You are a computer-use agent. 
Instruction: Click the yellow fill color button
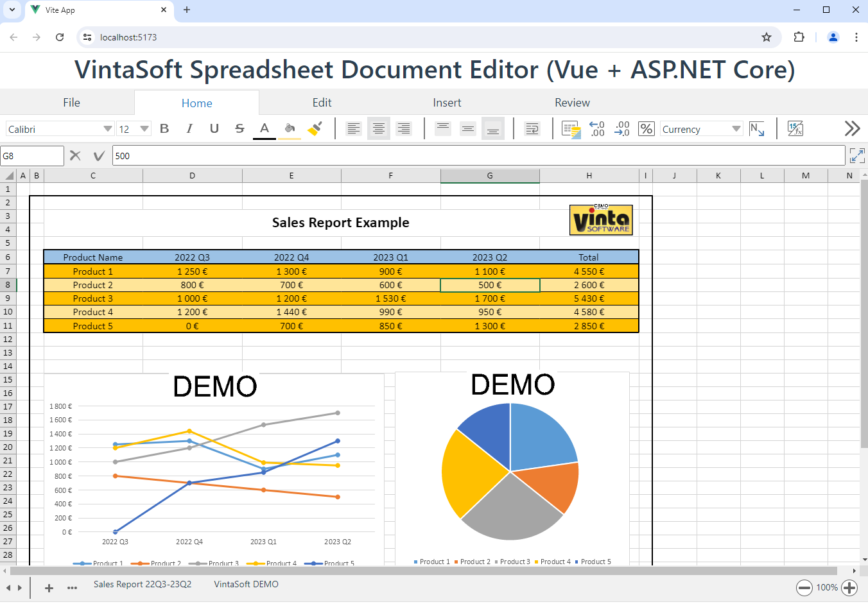(290, 129)
